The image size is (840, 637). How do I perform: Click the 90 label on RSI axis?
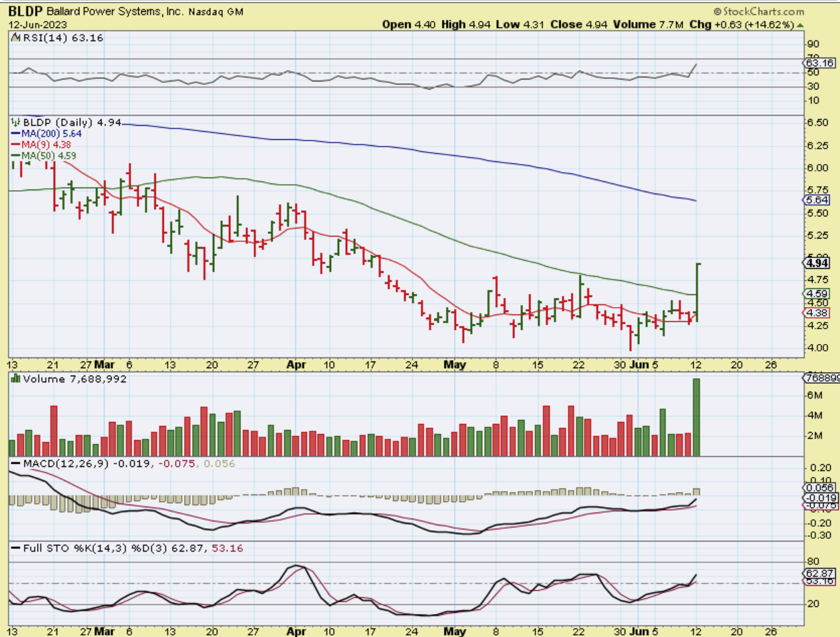(813, 44)
